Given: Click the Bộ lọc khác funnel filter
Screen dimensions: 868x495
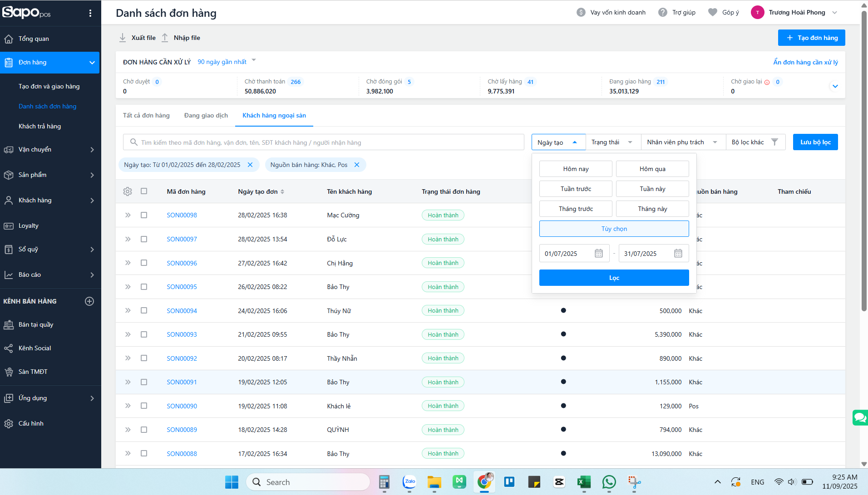Looking at the screenshot, I should (x=755, y=142).
